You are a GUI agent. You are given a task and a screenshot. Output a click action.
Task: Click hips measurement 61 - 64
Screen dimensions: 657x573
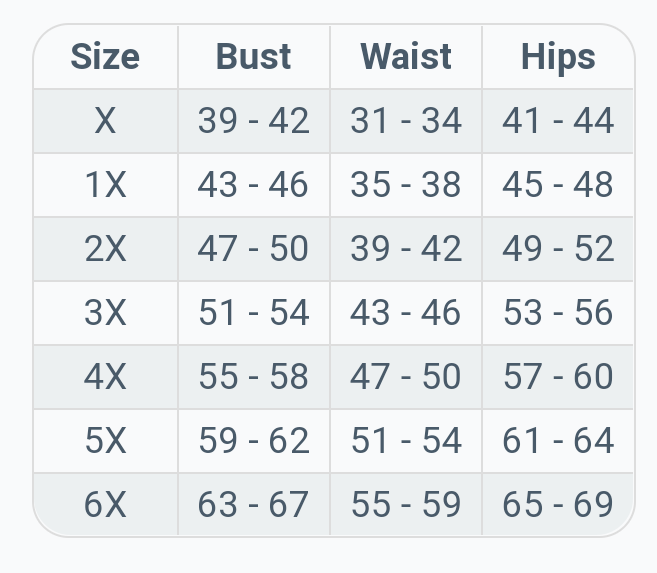[558, 441]
